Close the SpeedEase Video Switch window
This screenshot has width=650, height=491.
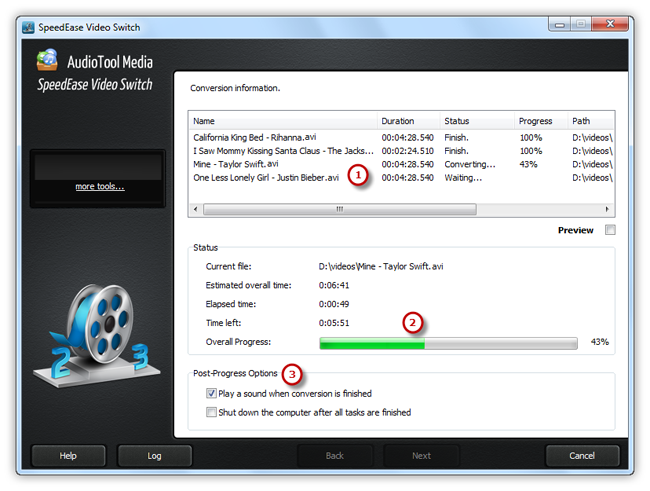[x=610, y=24]
